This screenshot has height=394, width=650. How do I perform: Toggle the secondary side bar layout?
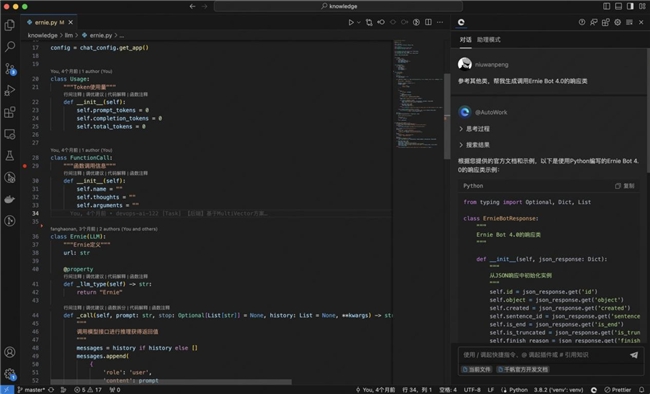(630, 6)
